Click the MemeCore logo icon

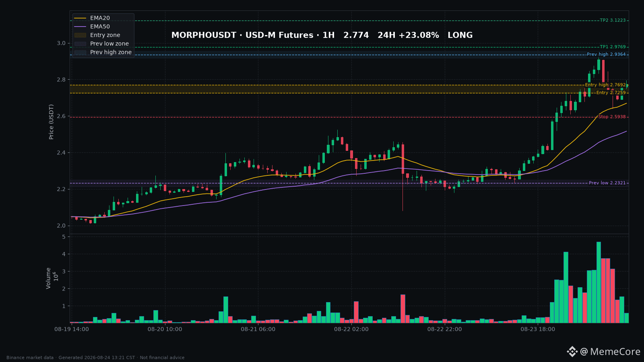point(572,352)
